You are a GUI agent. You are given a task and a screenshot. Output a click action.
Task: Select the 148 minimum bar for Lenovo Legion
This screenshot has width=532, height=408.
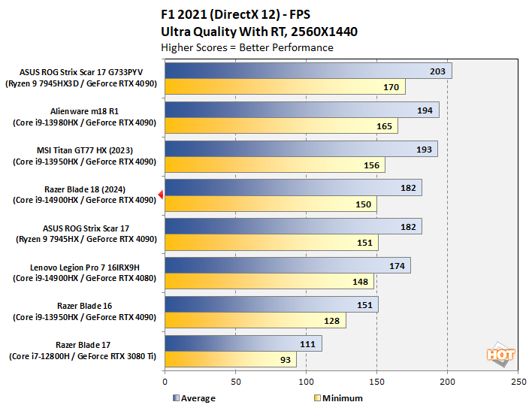(270, 281)
